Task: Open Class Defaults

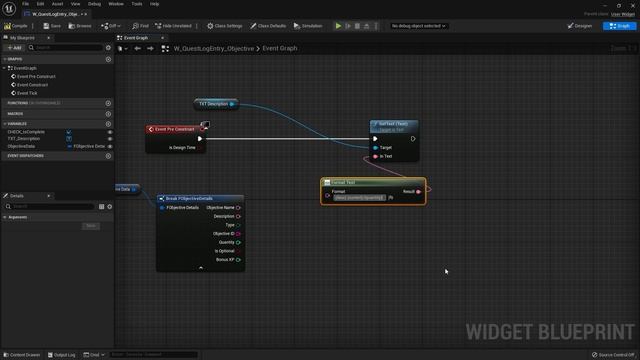Action: tap(268, 26)
